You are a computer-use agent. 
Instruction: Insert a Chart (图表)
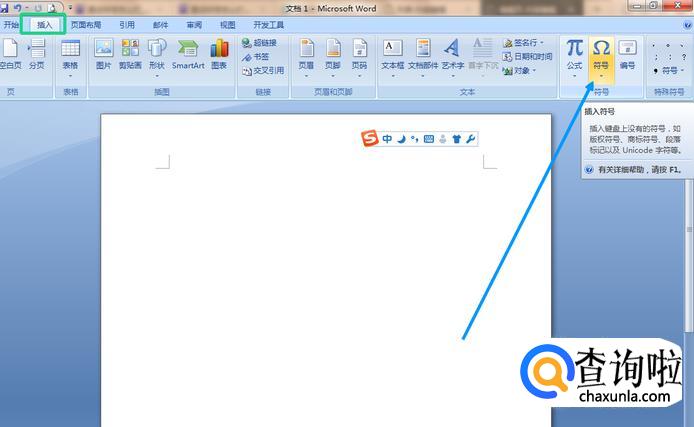point(219,54)
